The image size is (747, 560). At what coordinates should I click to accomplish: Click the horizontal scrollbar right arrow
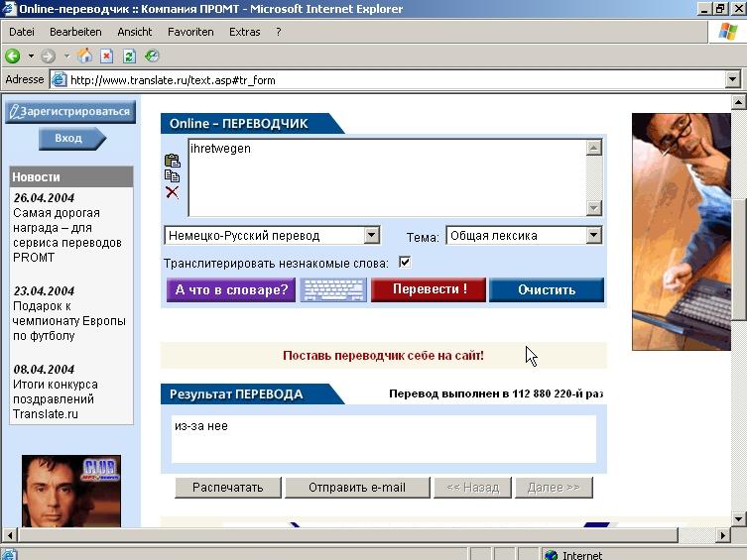[x=723, y=535]
